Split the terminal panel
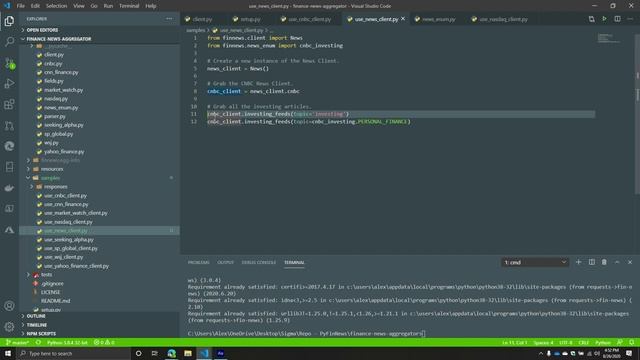640x360 pixels. pyautogui.click(x=591, y=262)
